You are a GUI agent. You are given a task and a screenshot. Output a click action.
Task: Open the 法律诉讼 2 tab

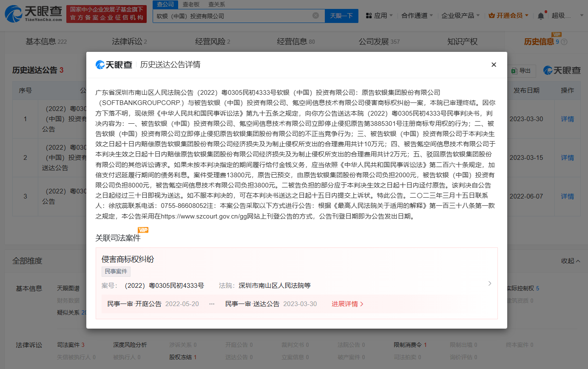(129, 42)
